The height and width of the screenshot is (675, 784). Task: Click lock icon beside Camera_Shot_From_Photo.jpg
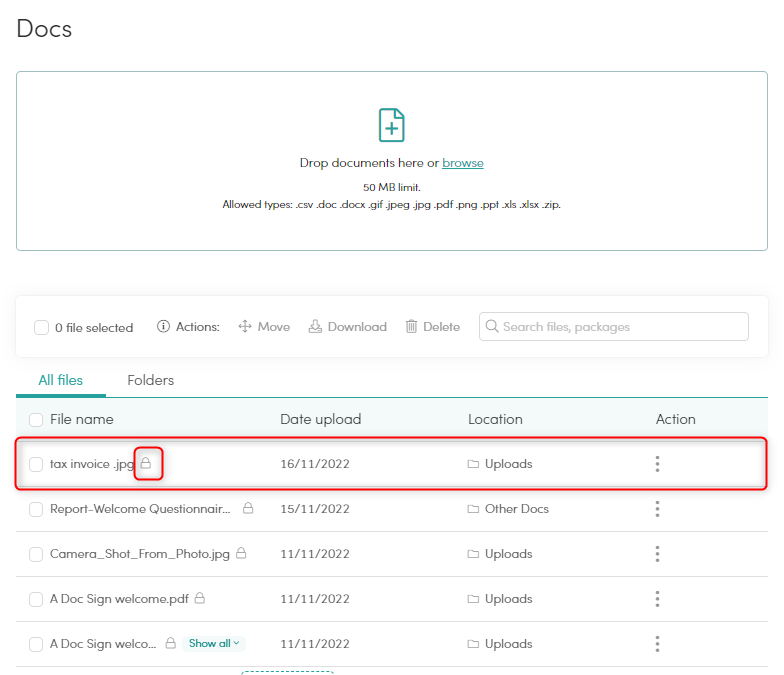coord(241,553)
